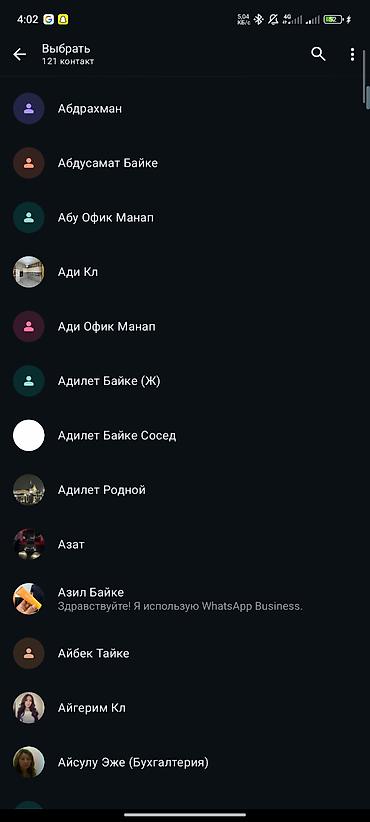Tap the battery indicator in status bar

pyautogui.click(x=333, y=19)
